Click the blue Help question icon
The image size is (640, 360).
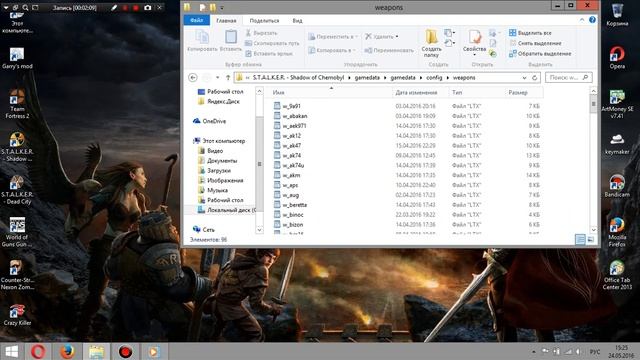point(592,20)
